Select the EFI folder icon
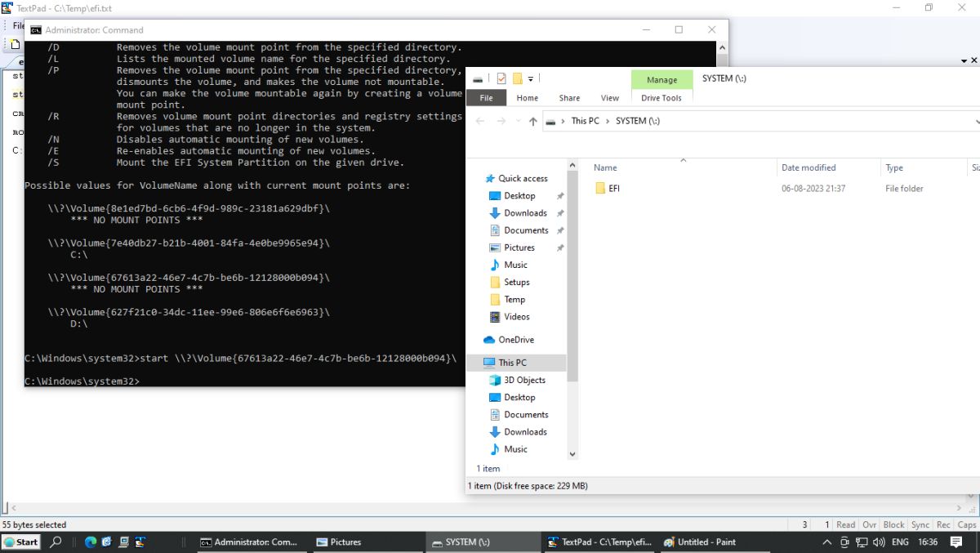980x553 pixels. (x=600, y=188)
